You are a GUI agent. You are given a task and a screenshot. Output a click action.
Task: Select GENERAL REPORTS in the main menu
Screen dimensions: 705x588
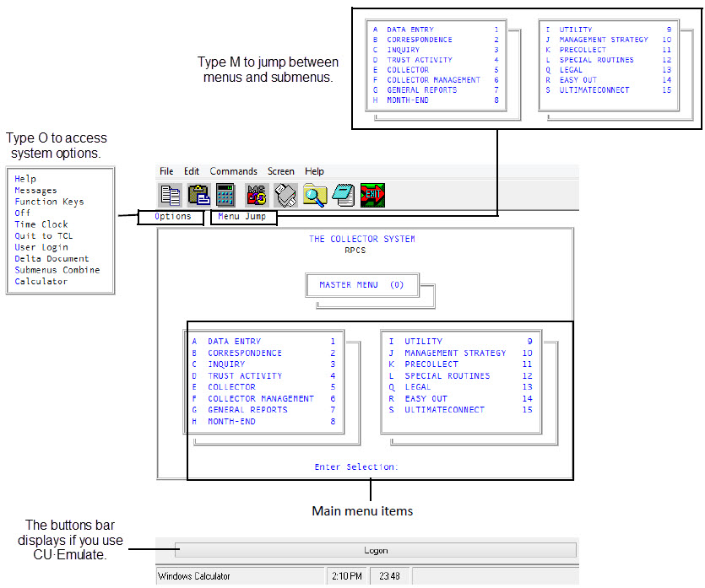point(247,410)
